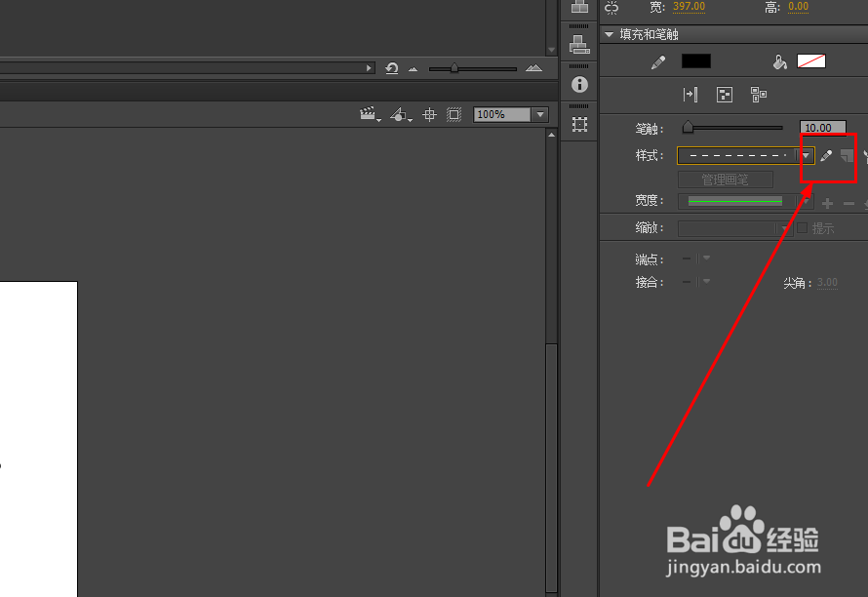Open the no-fill color swatch
868x597 pixels.
click(x=811, y=60)
